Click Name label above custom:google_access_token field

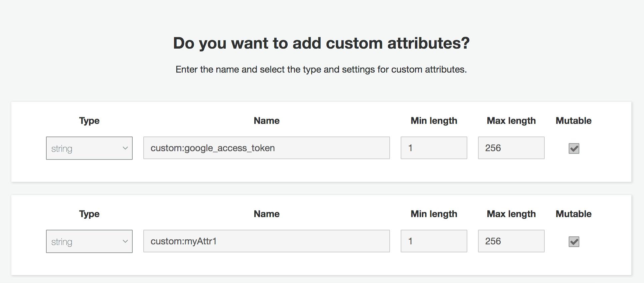click(x=266, y=121)
